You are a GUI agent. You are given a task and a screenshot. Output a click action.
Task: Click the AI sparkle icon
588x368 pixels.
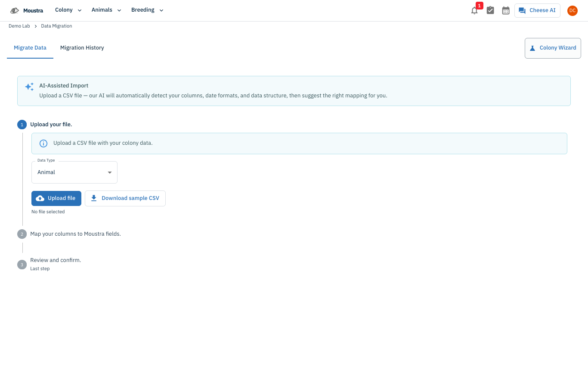pos(29,87)
